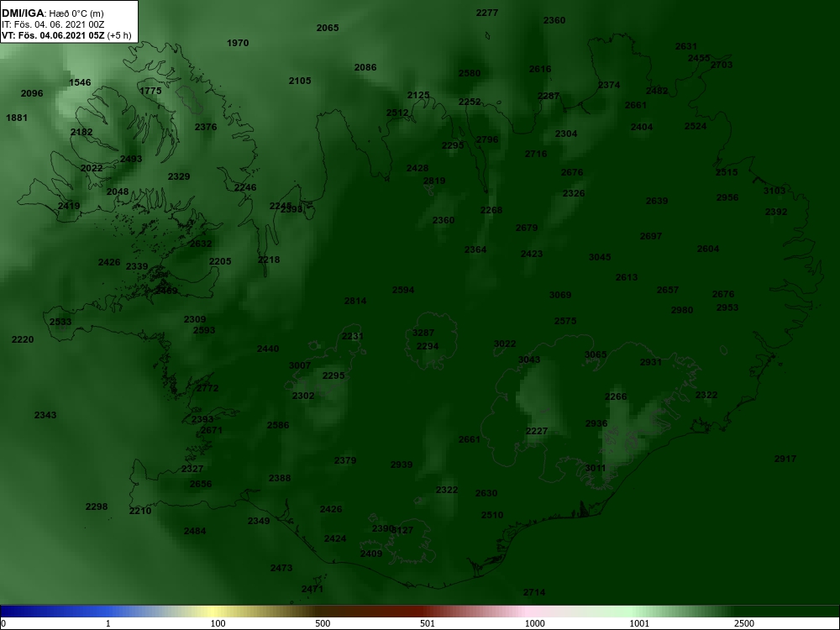Select the value 2096 on the map

pyautogui.click(x=32, y=93)
